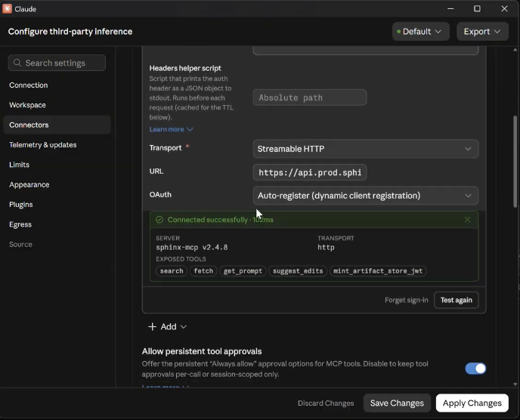Click the Test again button

[456, 300]
